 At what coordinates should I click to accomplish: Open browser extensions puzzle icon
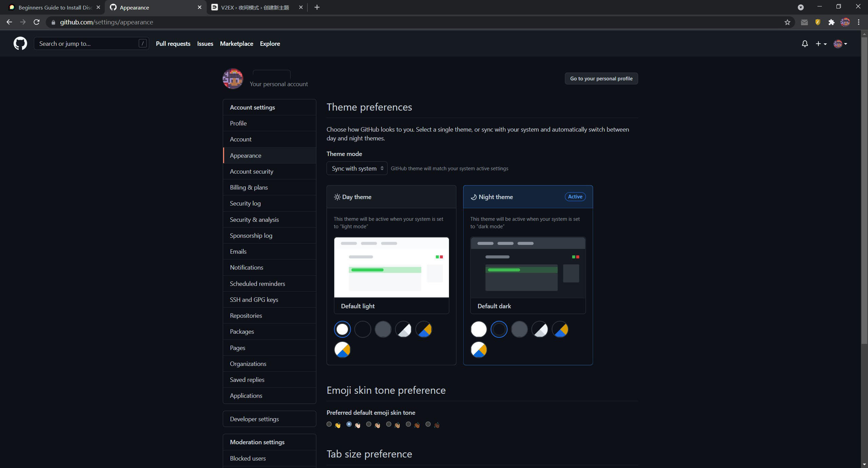coord(831,22)
